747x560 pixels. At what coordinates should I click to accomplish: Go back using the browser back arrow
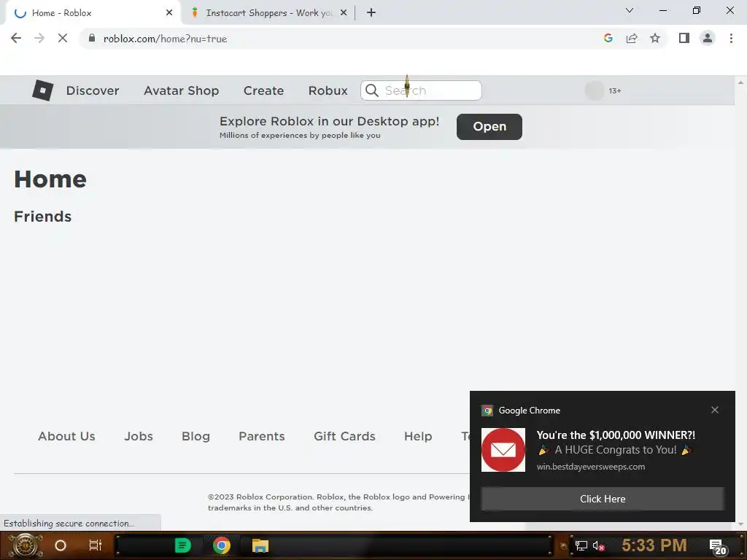pyautogui.click(x=16, y=38)
